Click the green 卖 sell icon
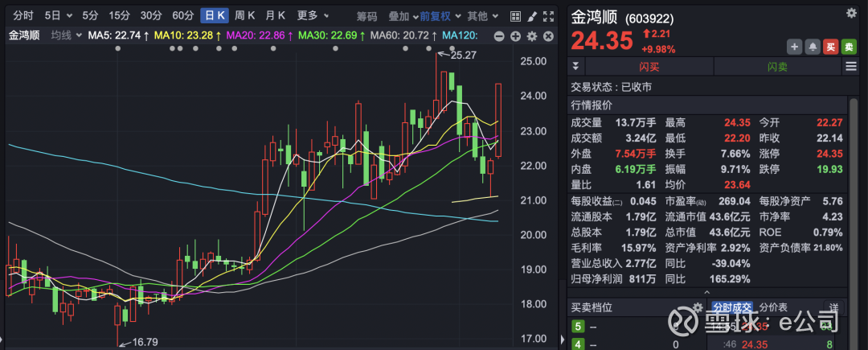Screen dimensions: 868x350 pyautogui.click(x=849, y=47)
